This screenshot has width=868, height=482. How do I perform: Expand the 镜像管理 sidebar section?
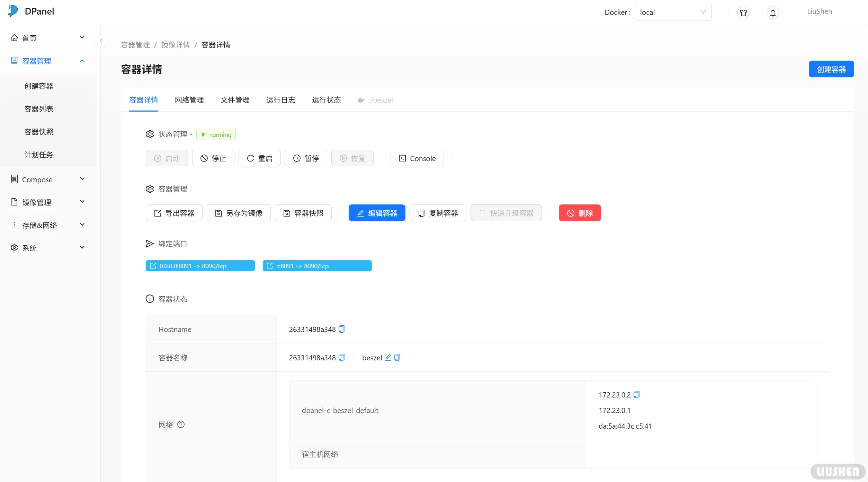tap(48, 202)
